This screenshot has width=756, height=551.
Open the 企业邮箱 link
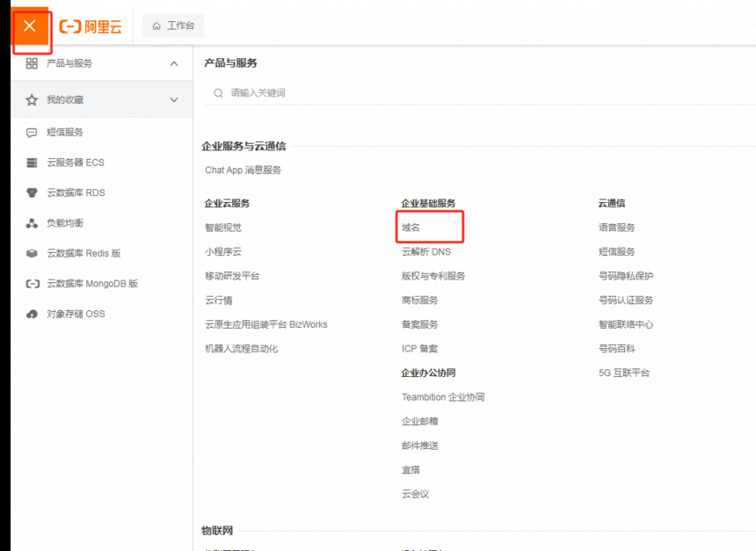420,421
